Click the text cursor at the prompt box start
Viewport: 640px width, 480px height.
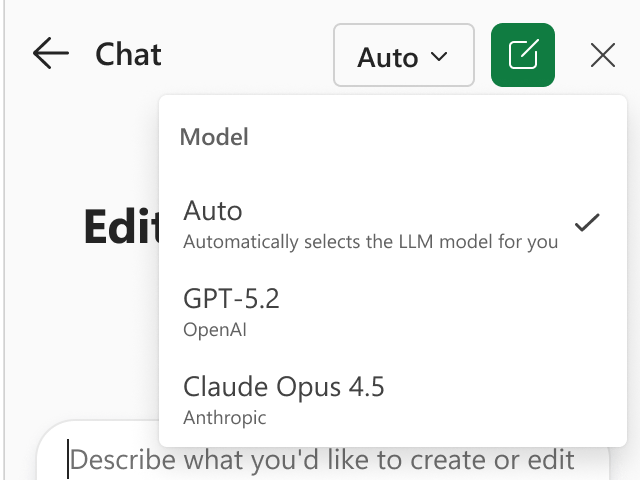(69, 461)
